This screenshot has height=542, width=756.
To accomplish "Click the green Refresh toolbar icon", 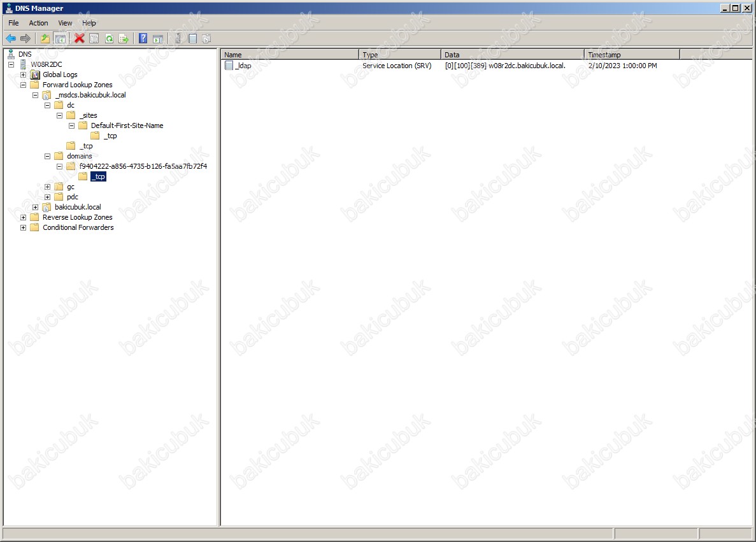I will tap(110, 39).
